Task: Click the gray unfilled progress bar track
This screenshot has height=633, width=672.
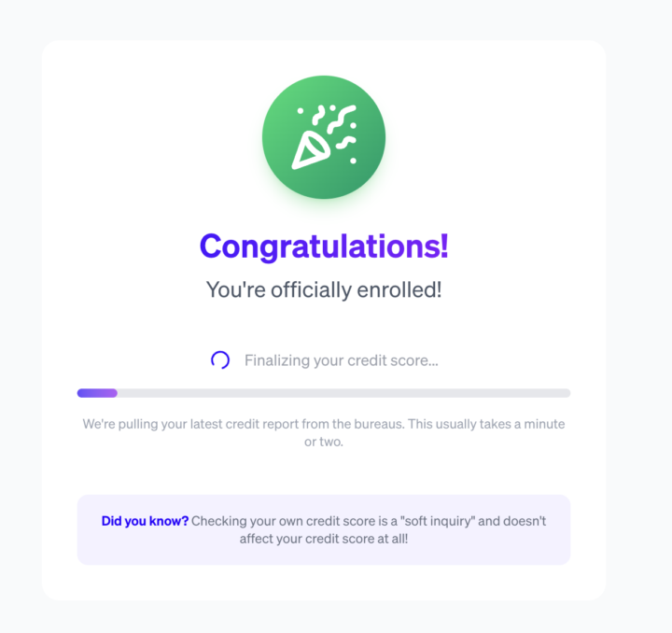Action: [x=343, y=393]
